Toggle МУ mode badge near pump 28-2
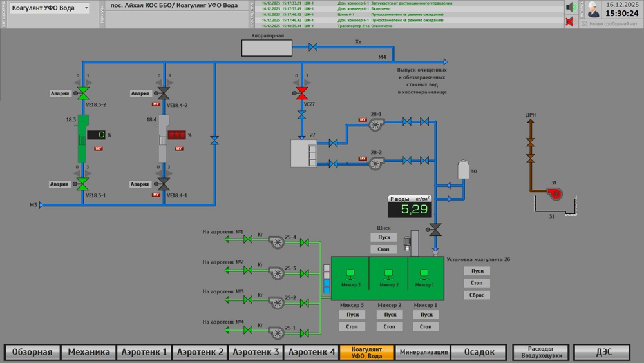 [362, 158]
